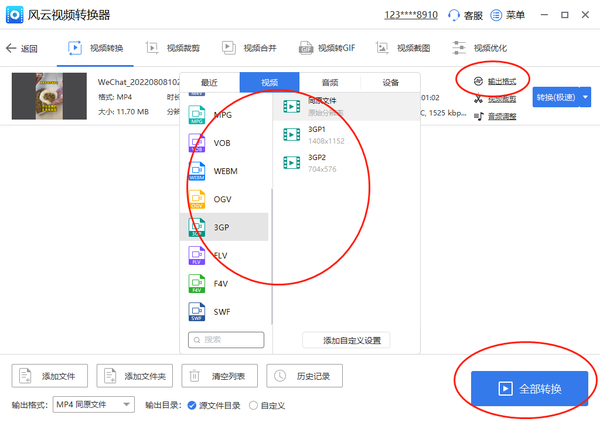Choose the MPG format icon
The width and height of the screenshot is (600, 422).
coord(197,115)
